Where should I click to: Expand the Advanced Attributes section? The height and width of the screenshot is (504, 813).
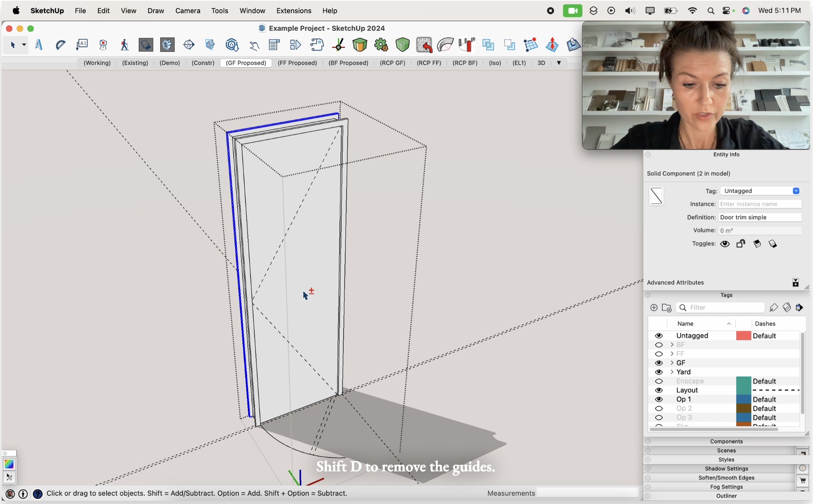tap(796, 282)
